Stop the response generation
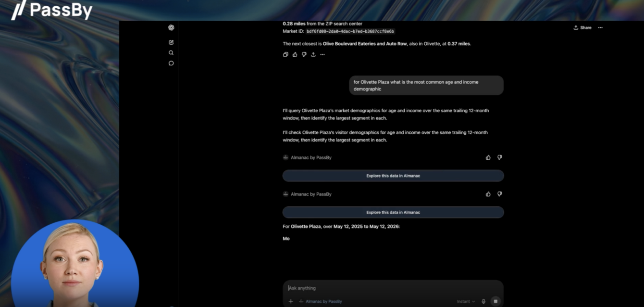644x307 pixels. pos(495,301)
